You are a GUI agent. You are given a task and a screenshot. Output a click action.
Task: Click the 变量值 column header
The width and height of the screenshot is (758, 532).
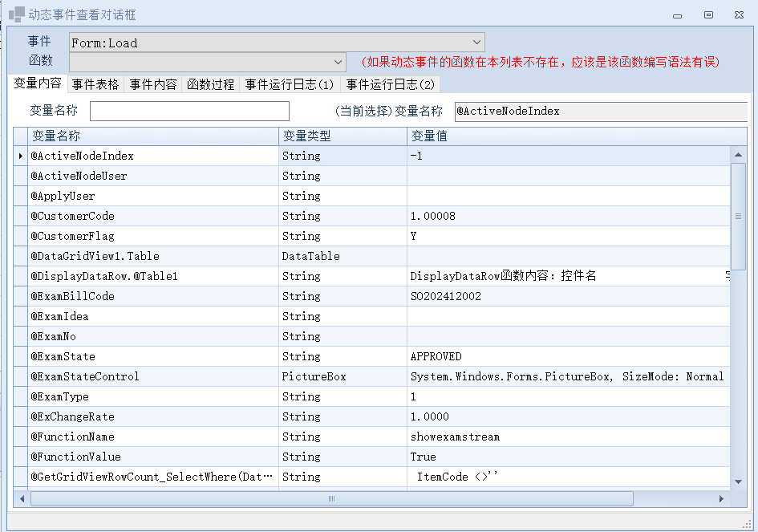(x=568, y=136)
